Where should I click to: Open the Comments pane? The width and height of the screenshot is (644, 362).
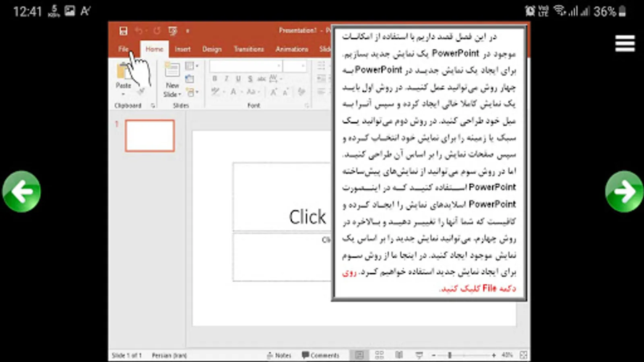[x=321, y=356]
